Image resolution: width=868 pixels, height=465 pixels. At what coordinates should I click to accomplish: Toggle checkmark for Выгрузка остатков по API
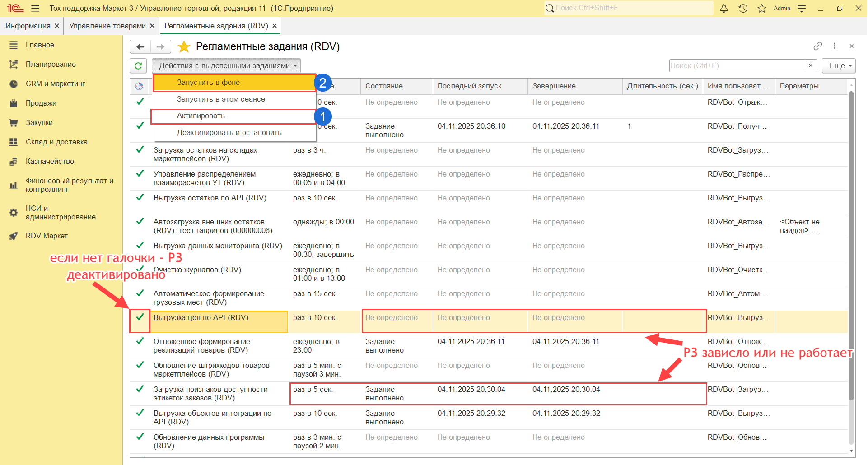pos(140,198)
